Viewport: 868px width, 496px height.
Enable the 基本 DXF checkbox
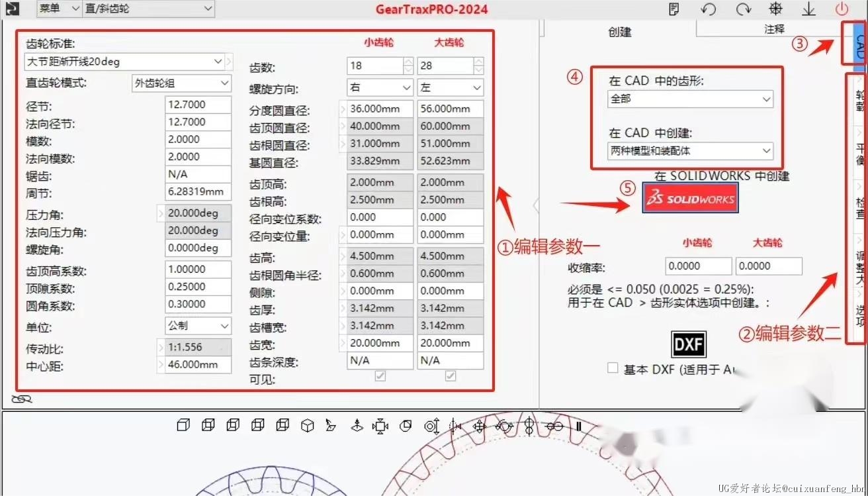[613, 368]
